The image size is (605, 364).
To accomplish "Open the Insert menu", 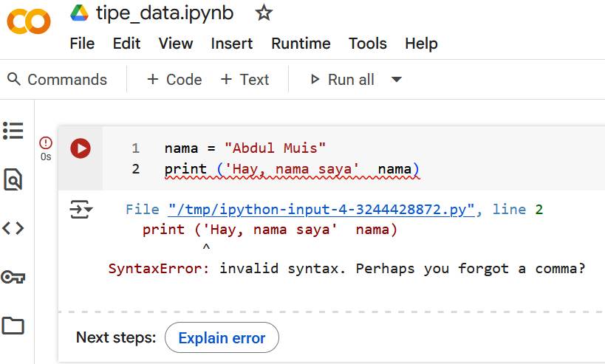I will 232,43.
